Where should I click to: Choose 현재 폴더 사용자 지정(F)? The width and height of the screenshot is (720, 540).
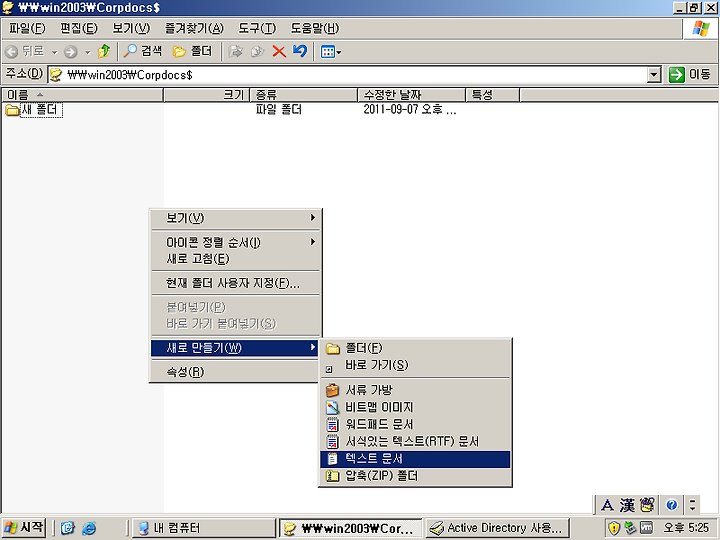pos(236,283)
